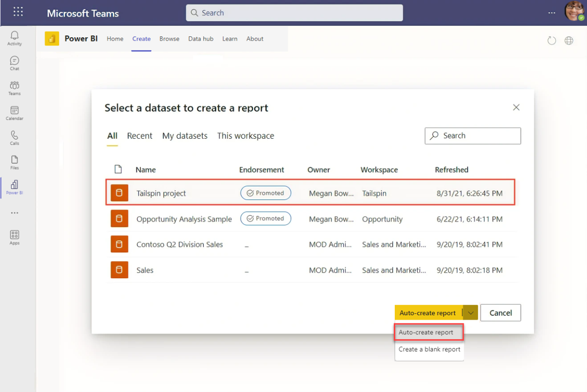Screen dimensions: 587x392
Task: Open Activity in the sidebar
Action: tap(15, 38)
